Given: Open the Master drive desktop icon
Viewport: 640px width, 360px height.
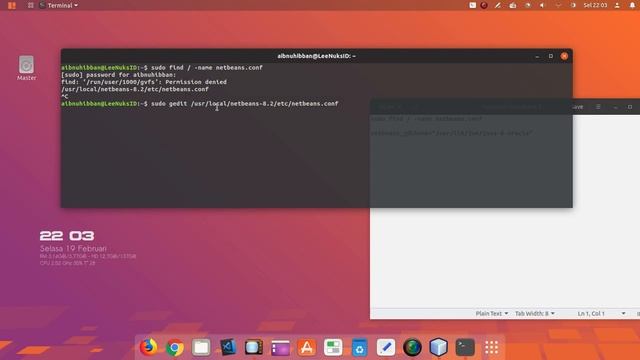Looking at the screenshot, I should [x=27, y=68].
